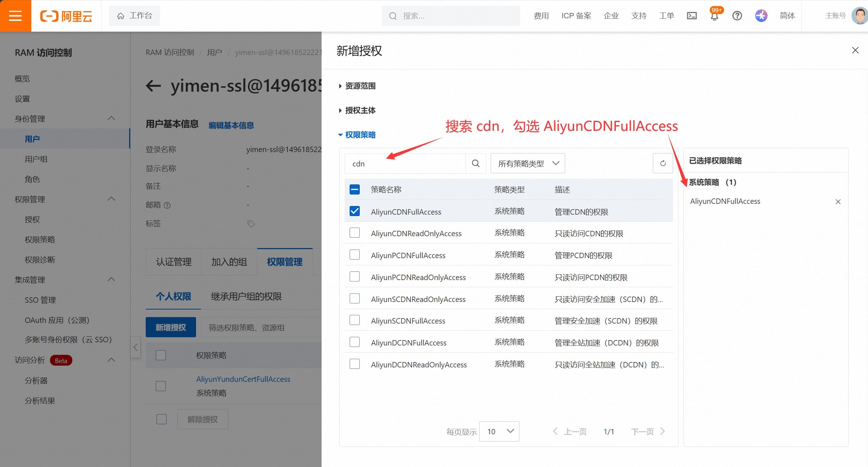Refresh the policy list with the reload icon
Screen dimensions: 868x467
click(x=663, y=164)
